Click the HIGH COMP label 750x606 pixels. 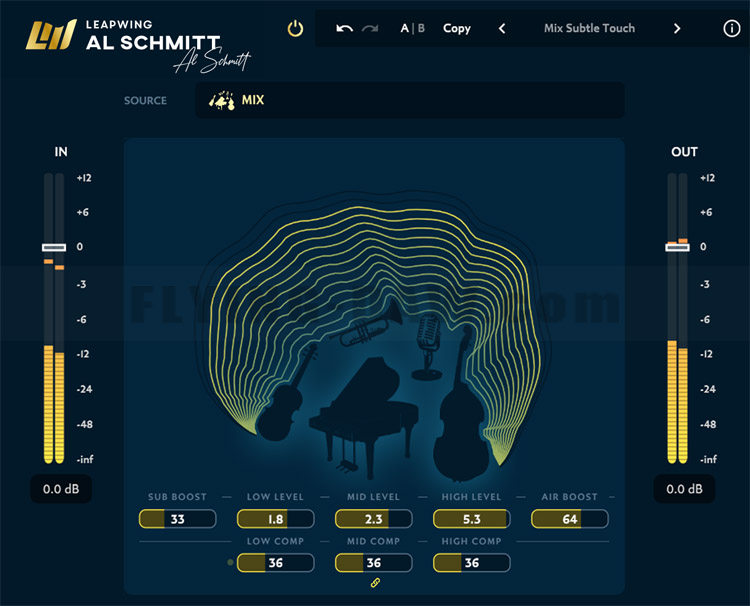point(472,541)
